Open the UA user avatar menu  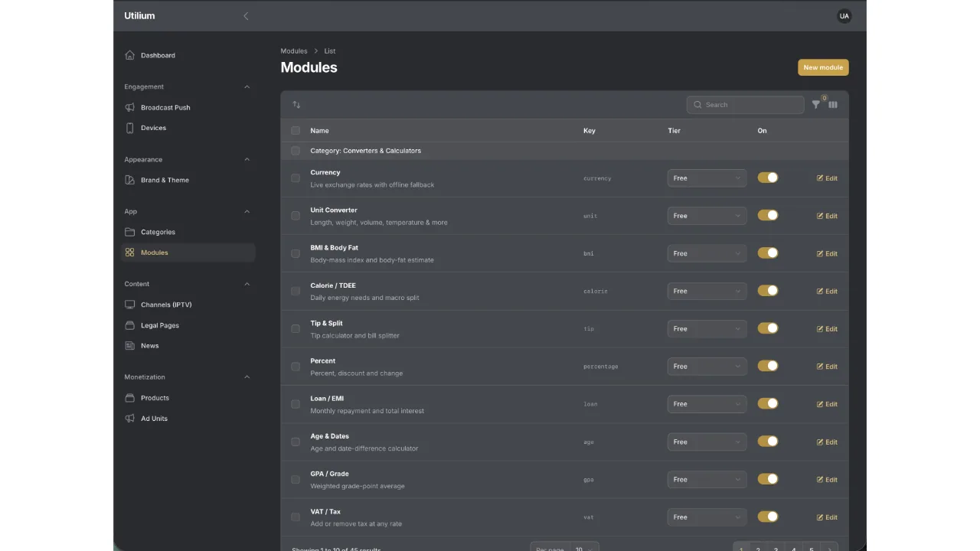tap(844, 15)
